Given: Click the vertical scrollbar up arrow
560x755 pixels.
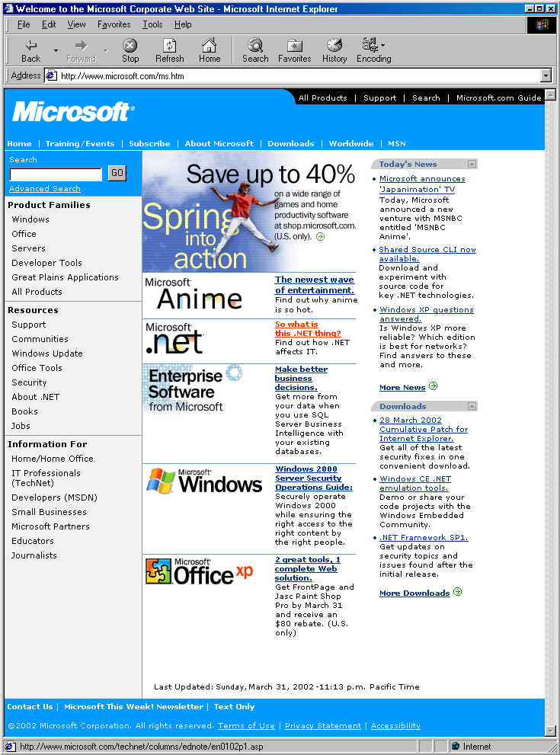Looking at the screenshot, I should [x=550, y=94].
